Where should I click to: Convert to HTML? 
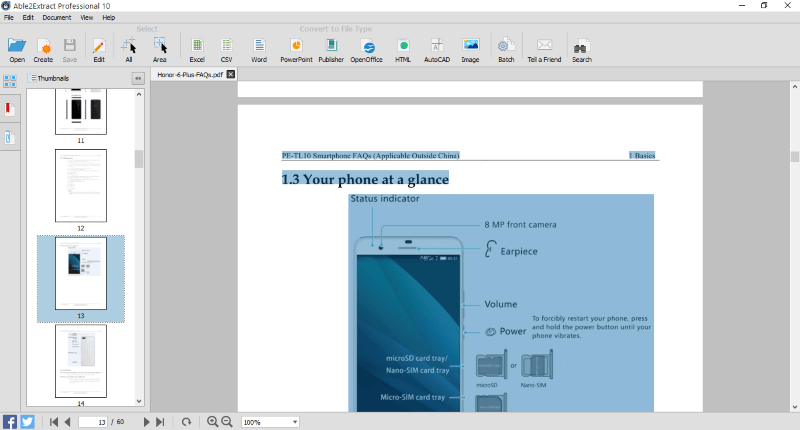click(x=403, y=50)
